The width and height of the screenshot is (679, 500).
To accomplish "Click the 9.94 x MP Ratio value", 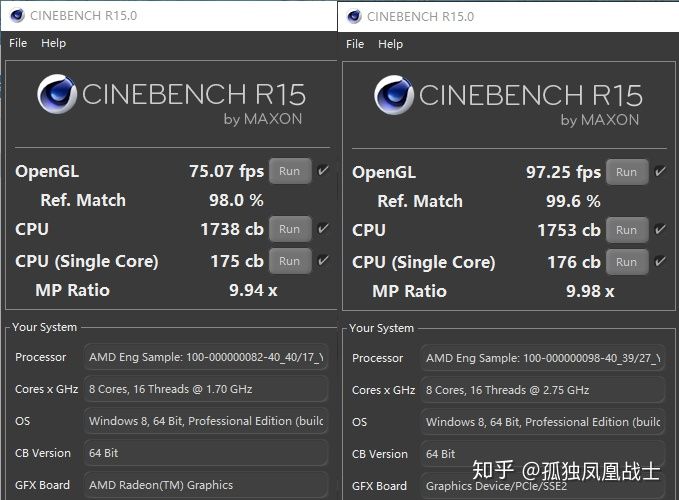I will pos(253,290).
